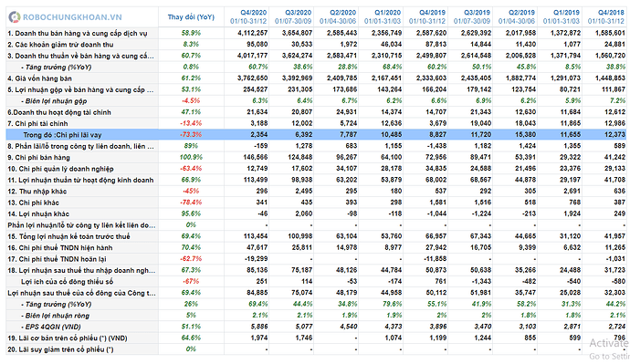The height and width of the screenshot is (364, 630).
Task: Click row '6. Doanh thu hoạt động tài chính'
Action: [x=316, y=112]
